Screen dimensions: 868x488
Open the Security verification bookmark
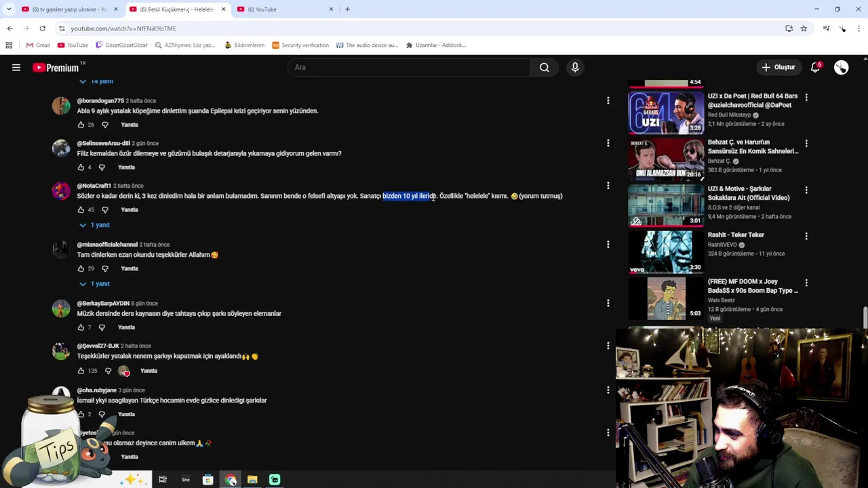[300, 45]
